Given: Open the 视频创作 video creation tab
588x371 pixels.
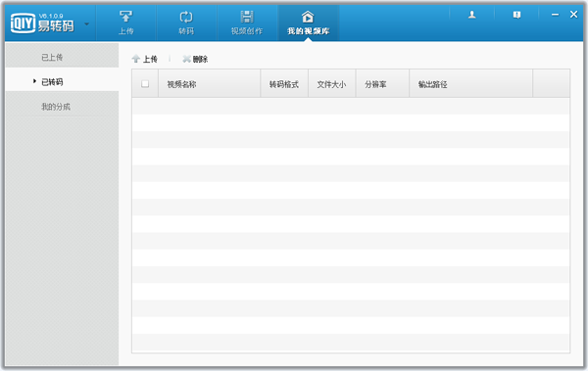Looking at the screenshot, I should pyautogui.click(x=247, y=23).
